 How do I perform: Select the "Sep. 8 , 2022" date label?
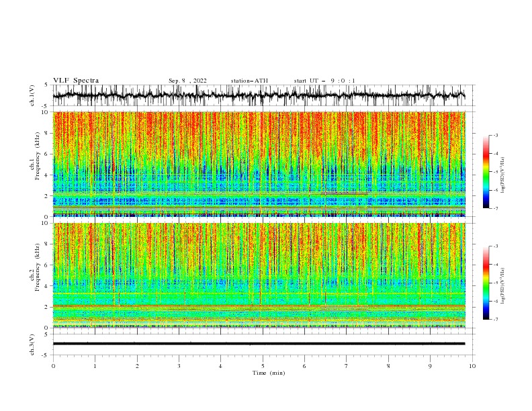click(187, 81)
